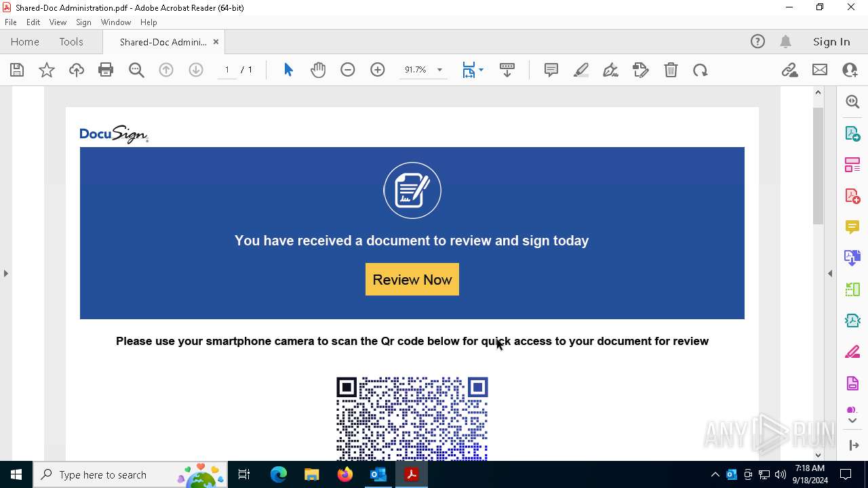Click the page number field
868x488 pixels.
point(227,70)
